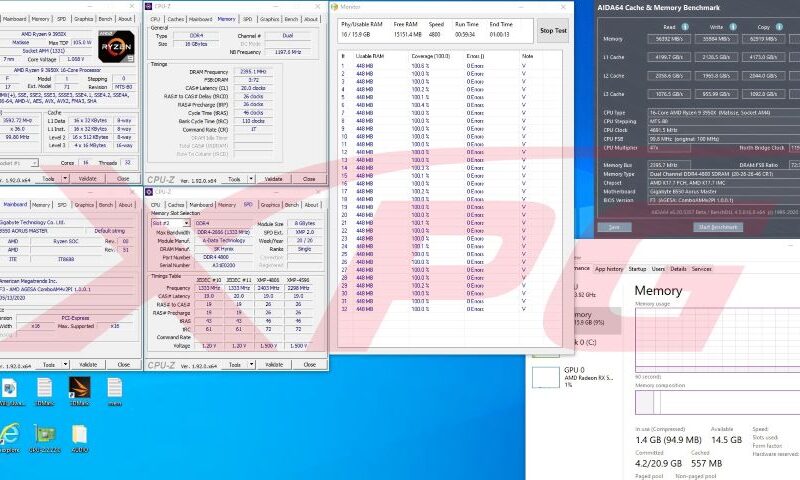Open Tools dropdown arrow in CPU-Z Memory window
The image size is (800, 480).
(251, 179)
